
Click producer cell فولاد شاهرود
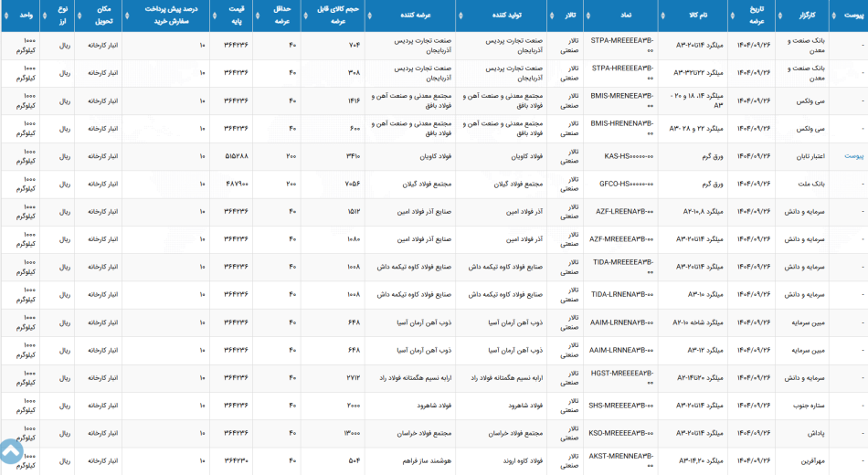pos(502,406)
